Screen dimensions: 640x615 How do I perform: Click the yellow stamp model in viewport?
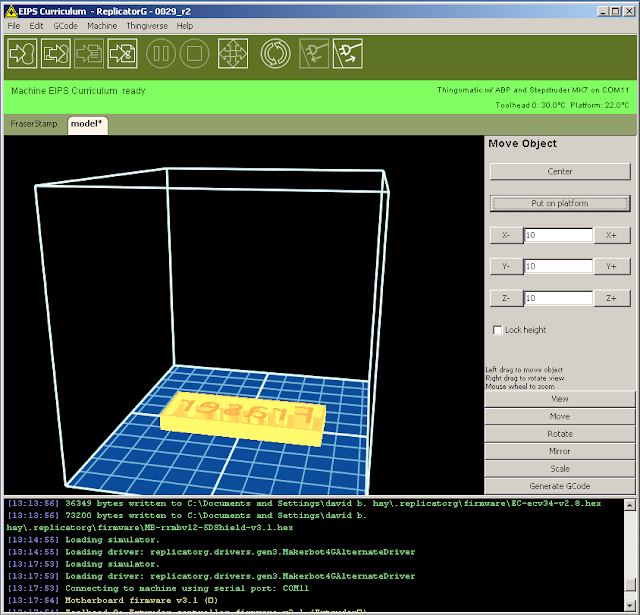click(243, 419)
